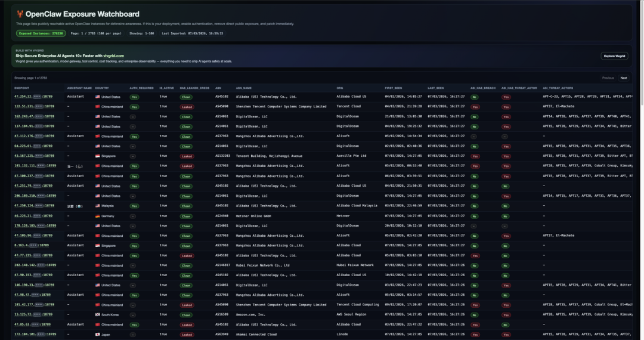Click 'Showing page 1 of 2783' text
This screenshot has height=340, width=644.
point(31,78)
